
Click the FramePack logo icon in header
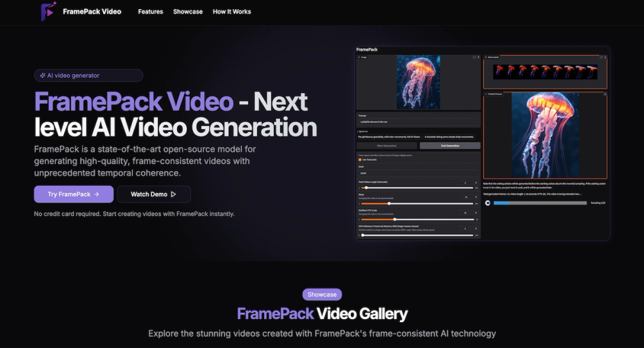(x=48, y=11)
